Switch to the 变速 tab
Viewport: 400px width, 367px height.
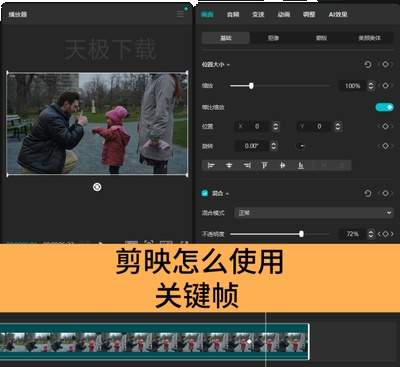(x=258, y=14)
